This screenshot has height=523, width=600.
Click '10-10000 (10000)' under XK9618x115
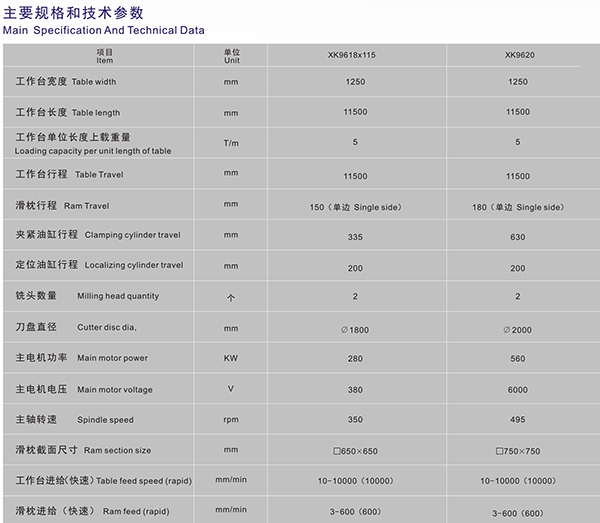355,481
